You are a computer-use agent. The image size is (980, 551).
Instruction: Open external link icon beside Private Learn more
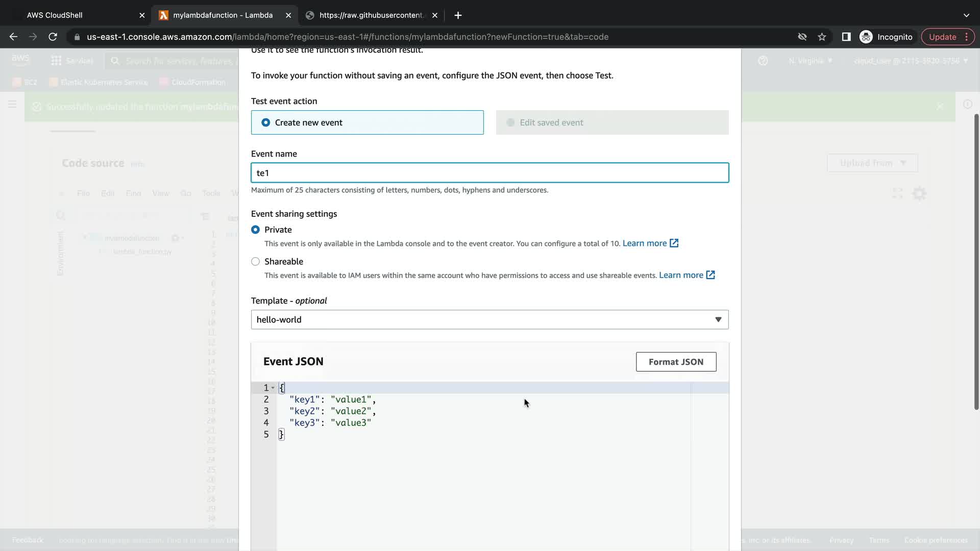pos(674,243)
